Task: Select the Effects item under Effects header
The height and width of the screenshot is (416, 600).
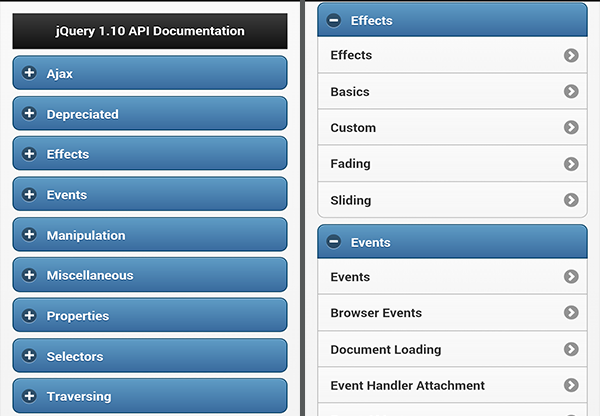Action: (452, 56)
